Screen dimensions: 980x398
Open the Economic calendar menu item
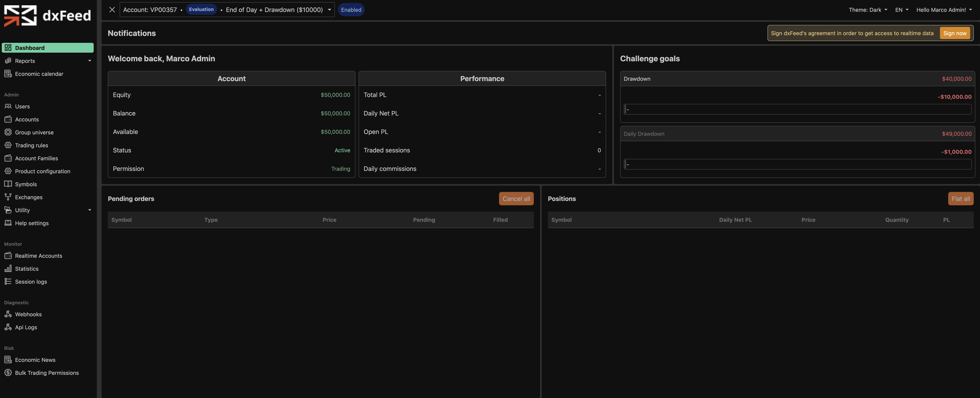(x=39, y=74)
